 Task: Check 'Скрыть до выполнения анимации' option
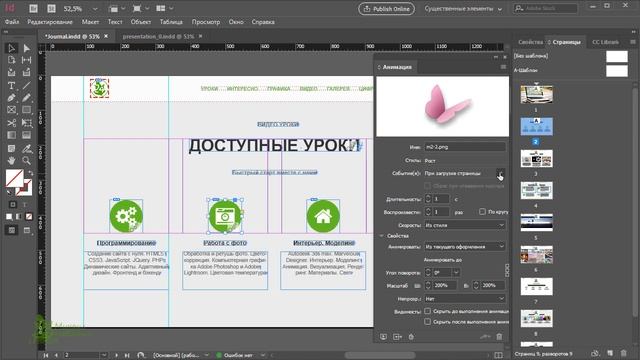click(x=427, y=311)
